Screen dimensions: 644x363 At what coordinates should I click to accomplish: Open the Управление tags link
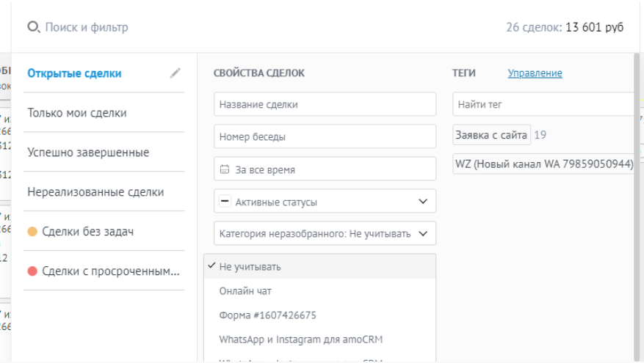535,73
